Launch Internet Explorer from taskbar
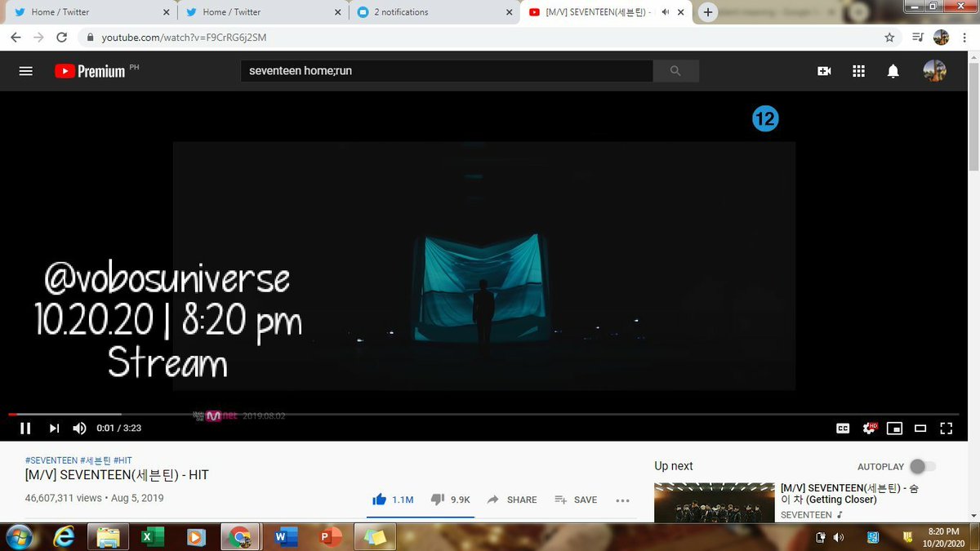Screen dimensions: 980x551 point(64,537)
